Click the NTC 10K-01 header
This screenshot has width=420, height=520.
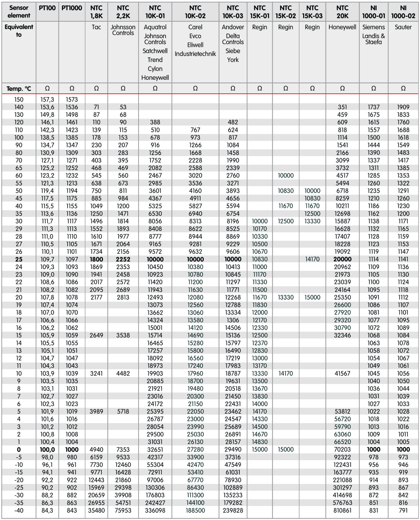tap(155, 12)
